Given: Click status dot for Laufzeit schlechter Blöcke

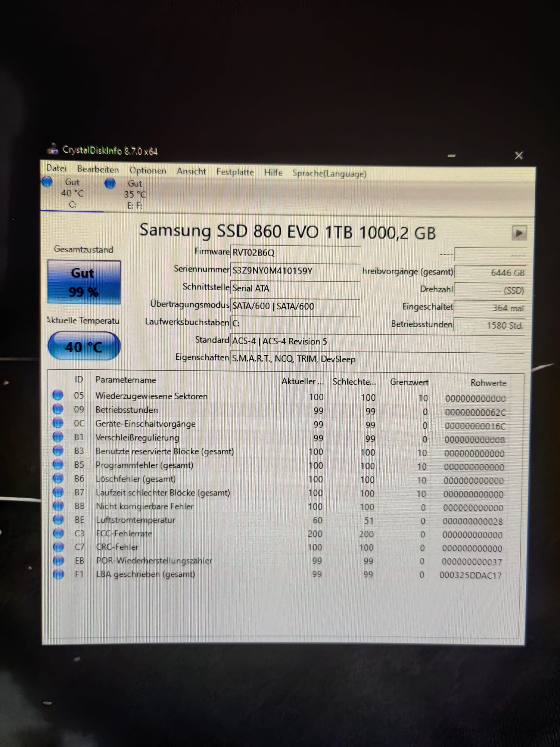Looking at the screenshot, I should pos(58,492).
